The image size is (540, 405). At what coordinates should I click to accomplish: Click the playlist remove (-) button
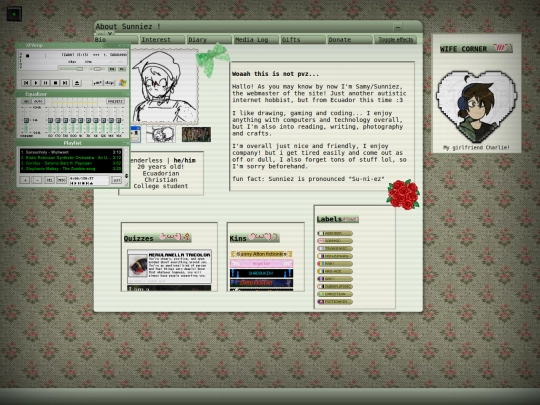37,180
